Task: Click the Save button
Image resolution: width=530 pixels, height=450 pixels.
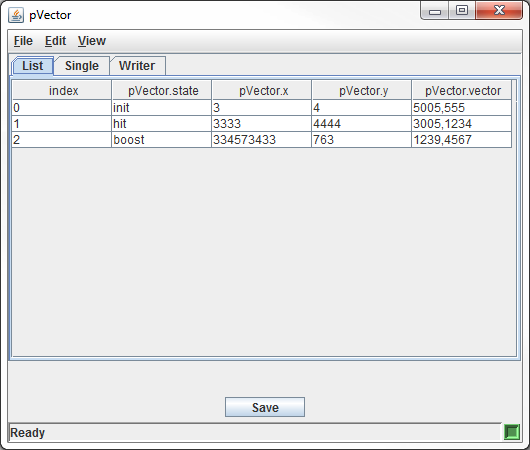Action: point(265,407)
